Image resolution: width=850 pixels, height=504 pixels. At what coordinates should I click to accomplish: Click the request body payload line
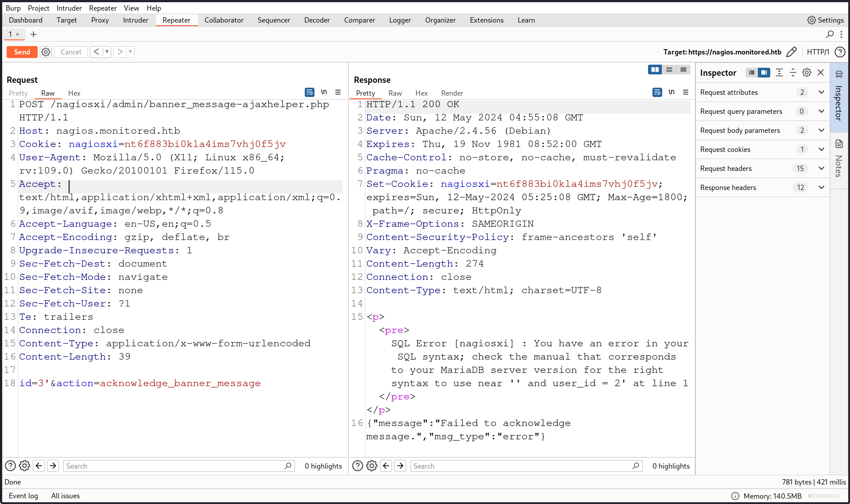(x=140, y=383)
